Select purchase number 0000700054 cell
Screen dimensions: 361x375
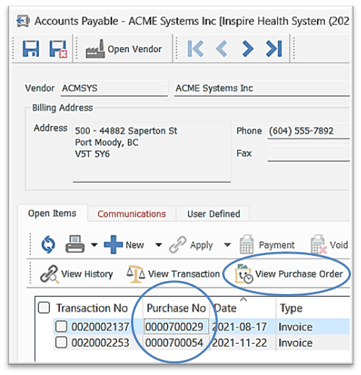click(176, 342)
